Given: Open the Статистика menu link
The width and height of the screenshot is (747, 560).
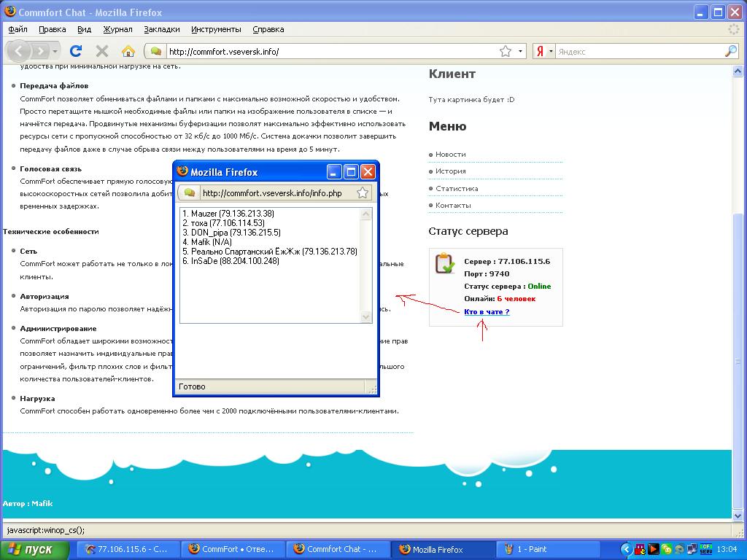Looking at the screenshot, I should [x=457, y=188].
